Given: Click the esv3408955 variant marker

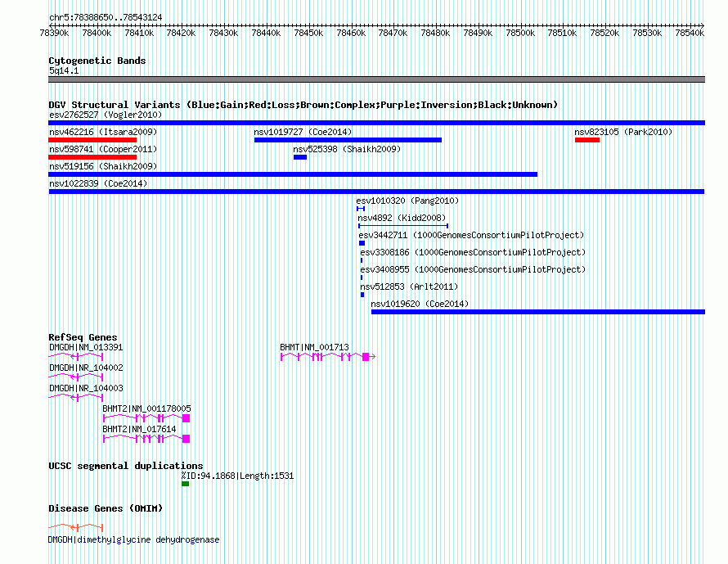Looking at the screenshot, I should tap(362, 277).
